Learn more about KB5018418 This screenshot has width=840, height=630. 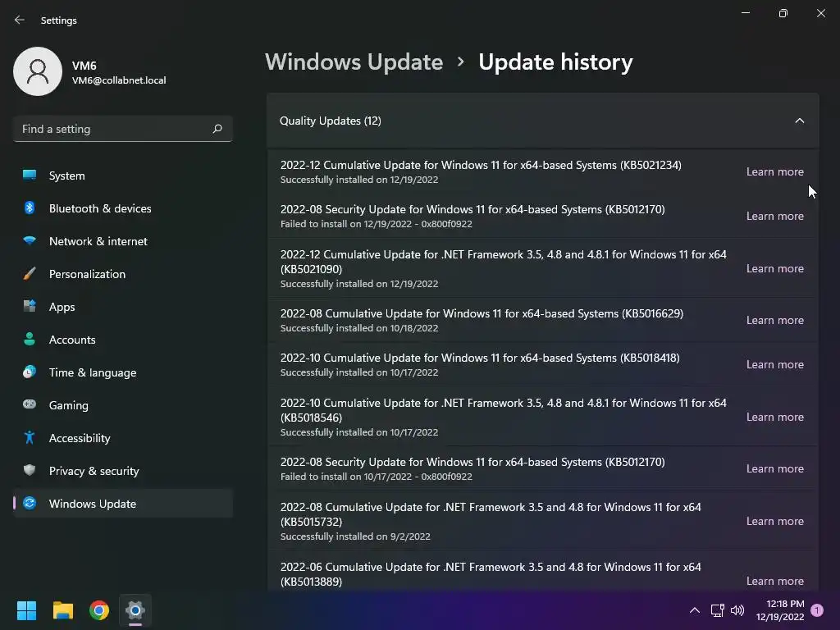point(774,364)
